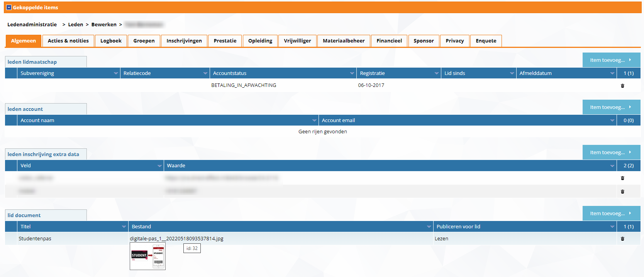Delete the second extra data row
This screenshot has height=277, width=644.
(622, 192)
